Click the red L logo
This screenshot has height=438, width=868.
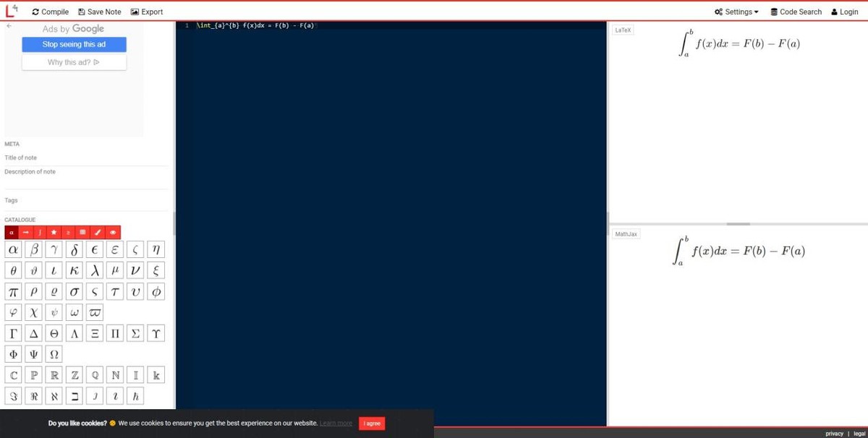point(12,10)
